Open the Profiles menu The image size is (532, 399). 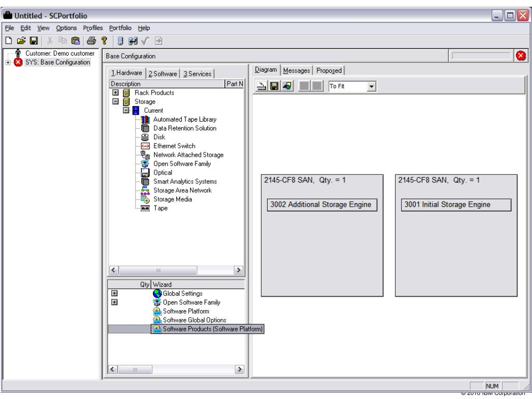tap(92, 28)
